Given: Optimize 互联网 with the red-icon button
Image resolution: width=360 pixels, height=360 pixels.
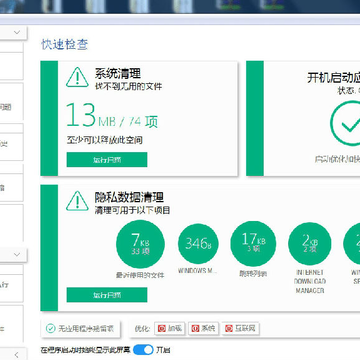Looking at the screenshot, I should 241,329.
